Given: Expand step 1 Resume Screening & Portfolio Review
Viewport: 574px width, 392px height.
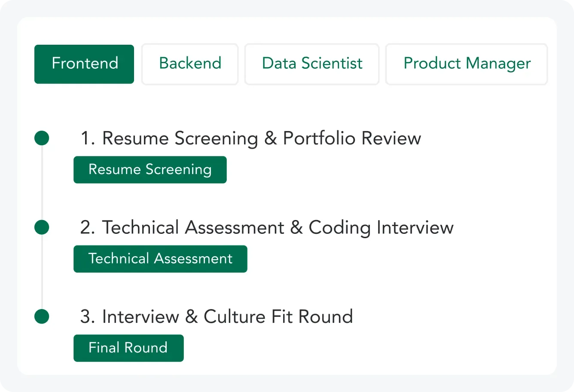Looking at the screenshot, I should (x=251, y=138).
